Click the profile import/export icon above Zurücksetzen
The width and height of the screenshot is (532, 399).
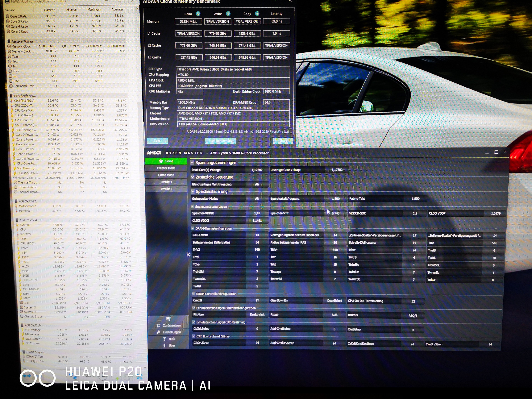tap(168, 319)
